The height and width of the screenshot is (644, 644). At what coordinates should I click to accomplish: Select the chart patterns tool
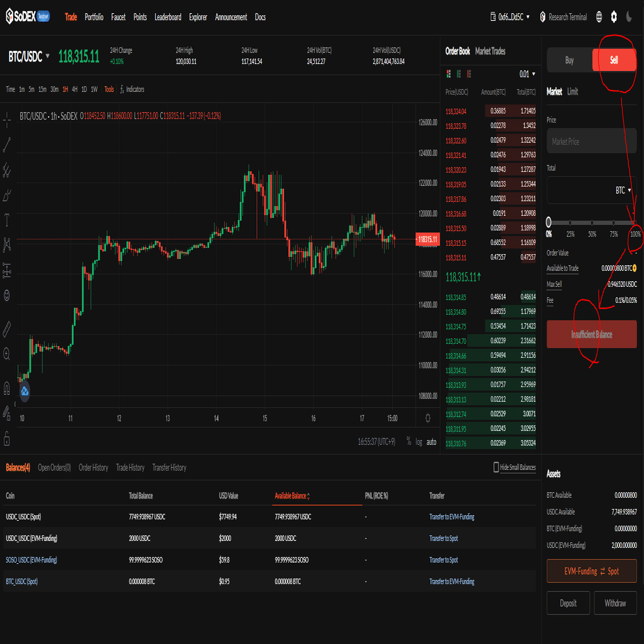6,245
